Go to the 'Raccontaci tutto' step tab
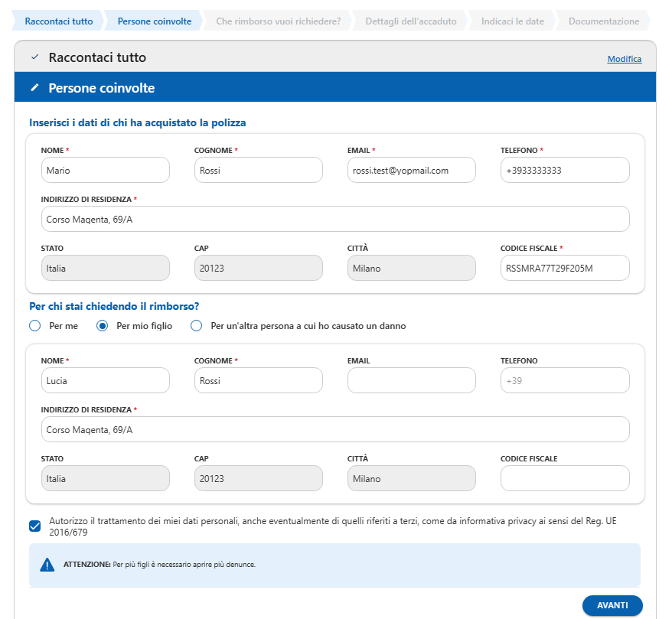Viewport: 672px width, 619px height. point(58,21)
